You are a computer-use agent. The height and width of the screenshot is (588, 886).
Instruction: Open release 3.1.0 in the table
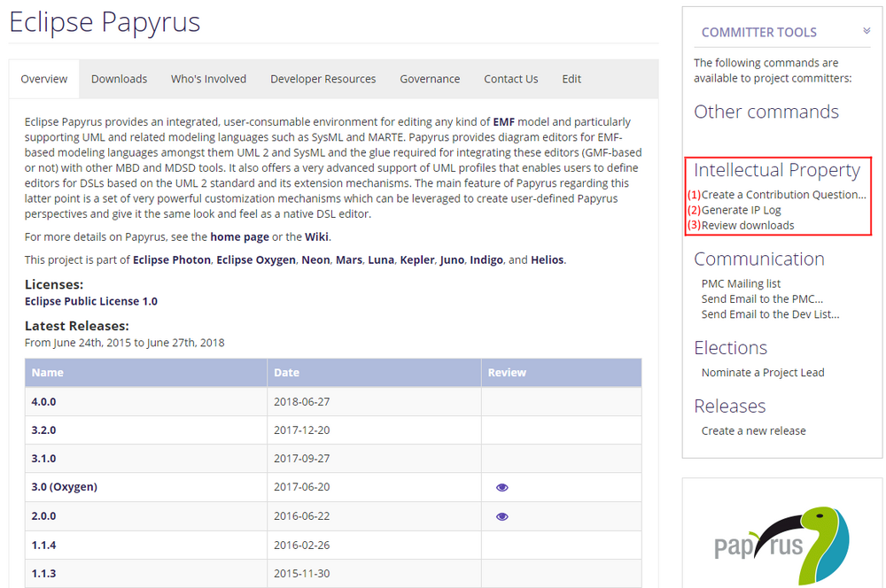coord(43,459)
